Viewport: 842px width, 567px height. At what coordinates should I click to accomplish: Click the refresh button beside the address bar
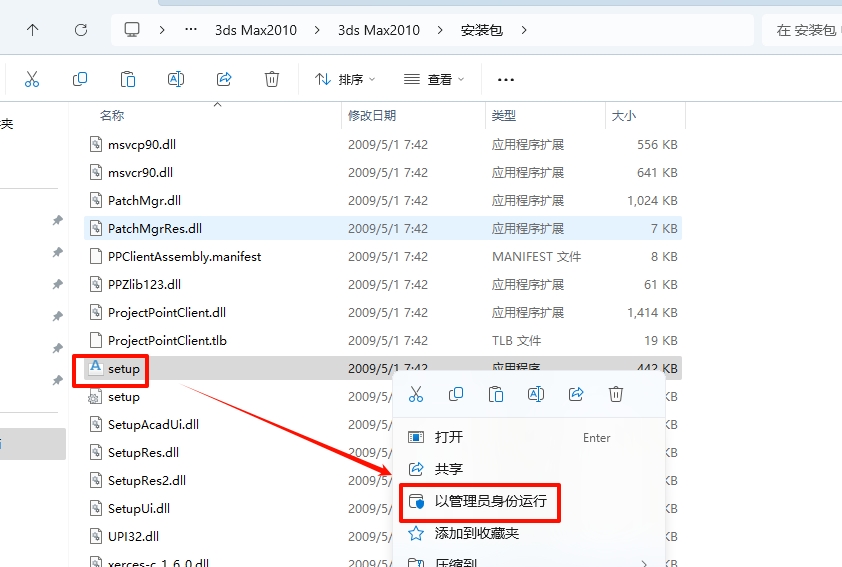tap(81, 30)
